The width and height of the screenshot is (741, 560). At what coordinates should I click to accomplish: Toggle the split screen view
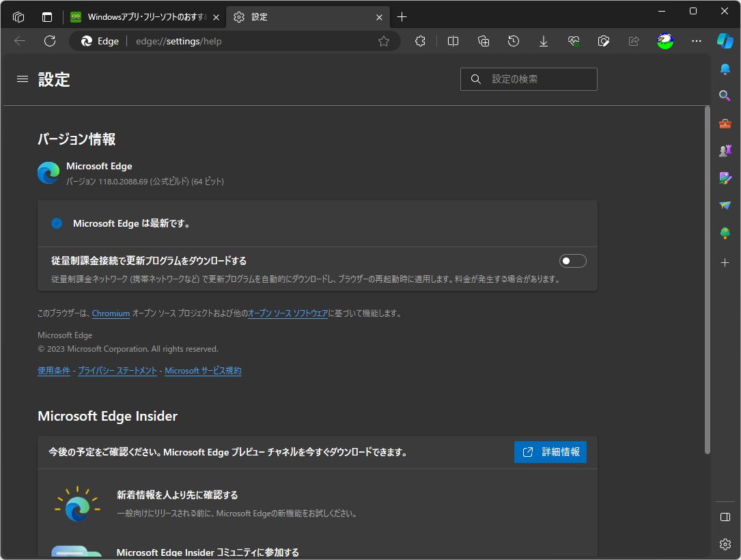(x=452, y=41)
